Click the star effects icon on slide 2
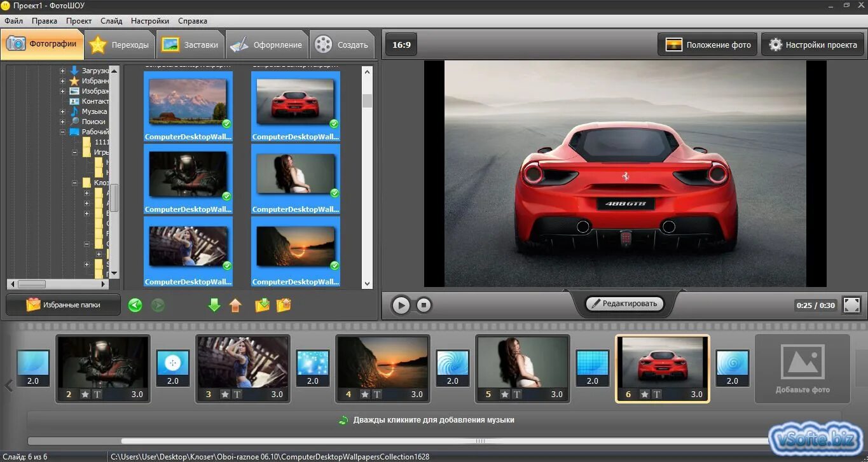The width and height of the screenshot is (868, 462). [x=85, y=395]
